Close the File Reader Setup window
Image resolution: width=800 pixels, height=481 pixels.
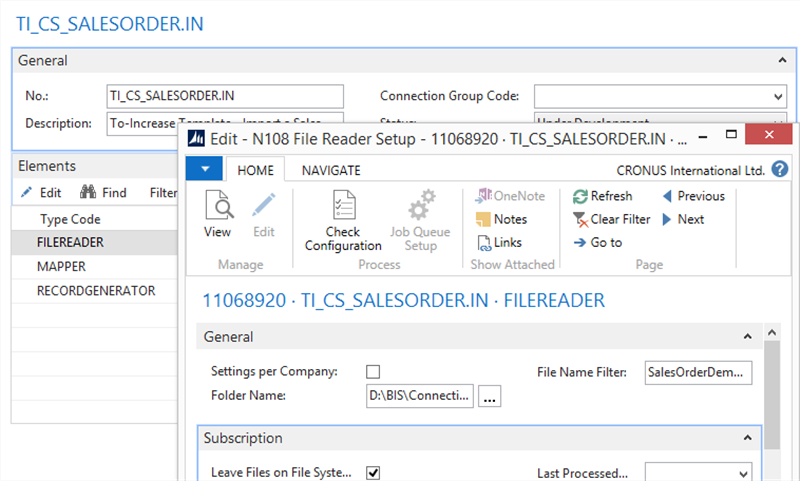[769, 134]
